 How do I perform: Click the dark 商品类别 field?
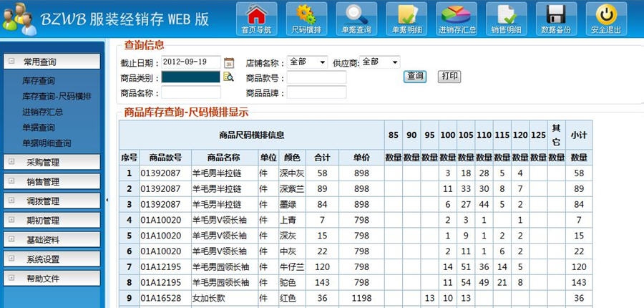[190, 77]
